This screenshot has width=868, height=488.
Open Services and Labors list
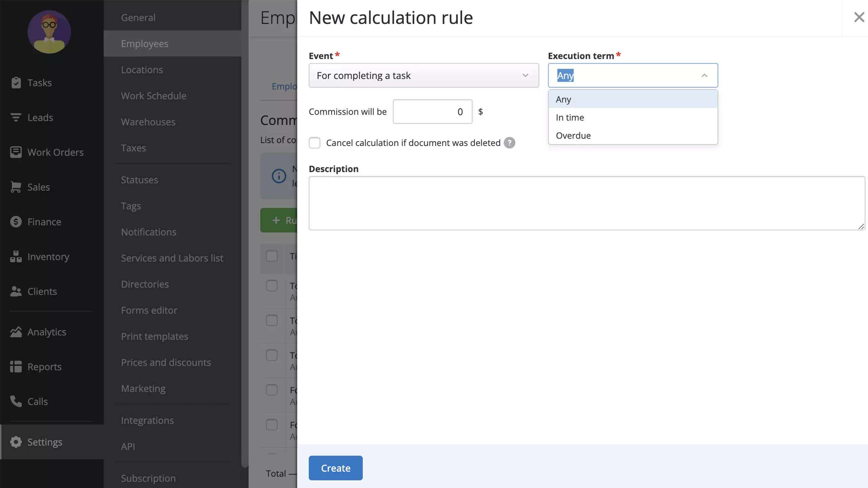[172, 258]
